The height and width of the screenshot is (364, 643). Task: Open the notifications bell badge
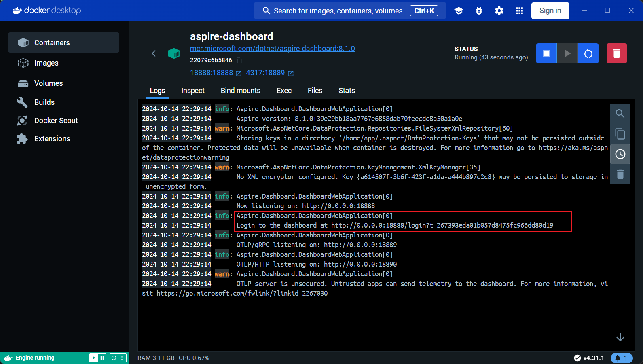[622, 358]
